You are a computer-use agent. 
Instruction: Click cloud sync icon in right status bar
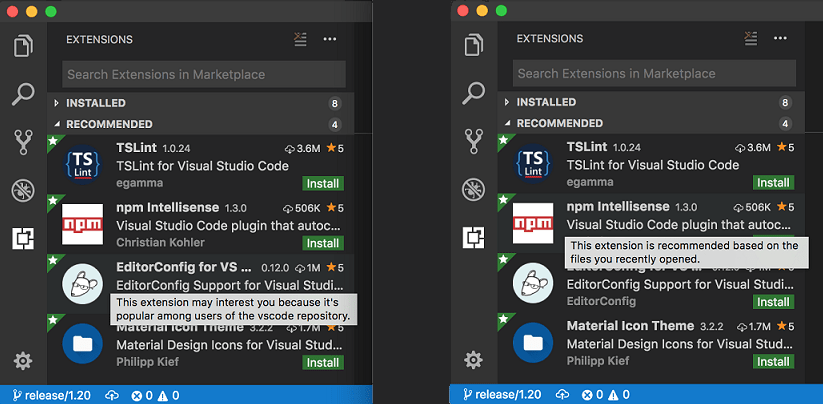[x=563, y=395]
